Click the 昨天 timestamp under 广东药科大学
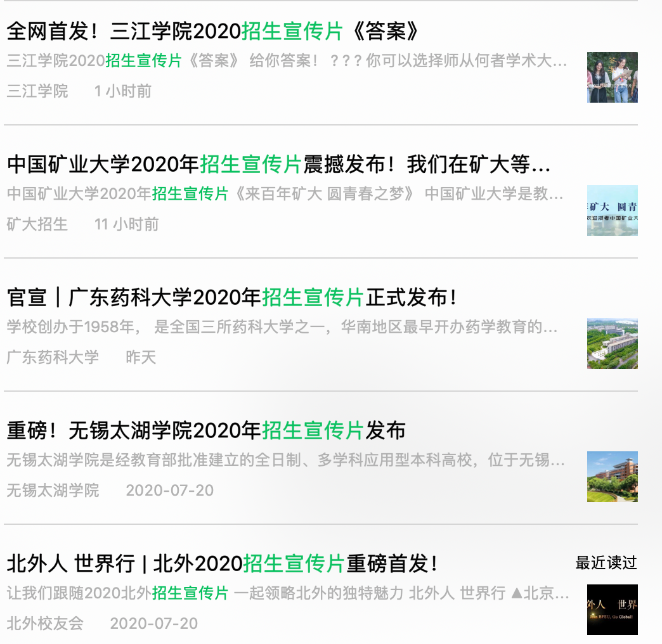Image resolution: width=662 pixels, height=644 pixels. tap(140, 357)
